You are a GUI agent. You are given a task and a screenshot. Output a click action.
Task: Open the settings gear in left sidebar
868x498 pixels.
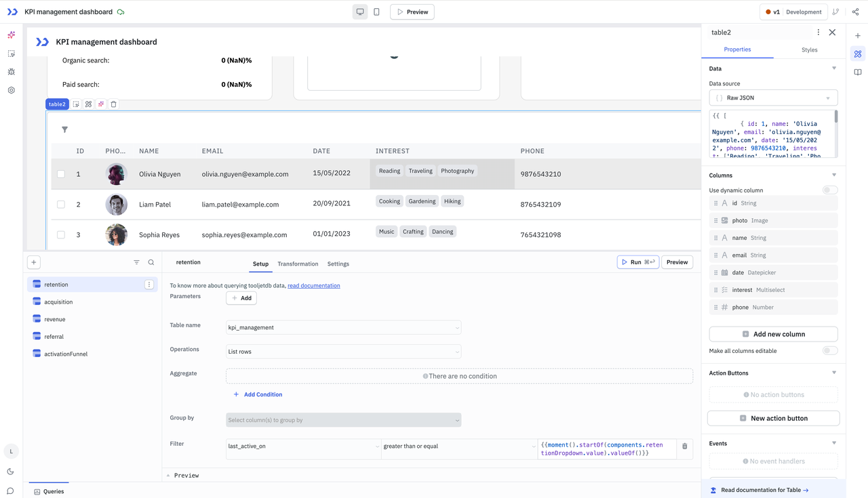point(12,90)
